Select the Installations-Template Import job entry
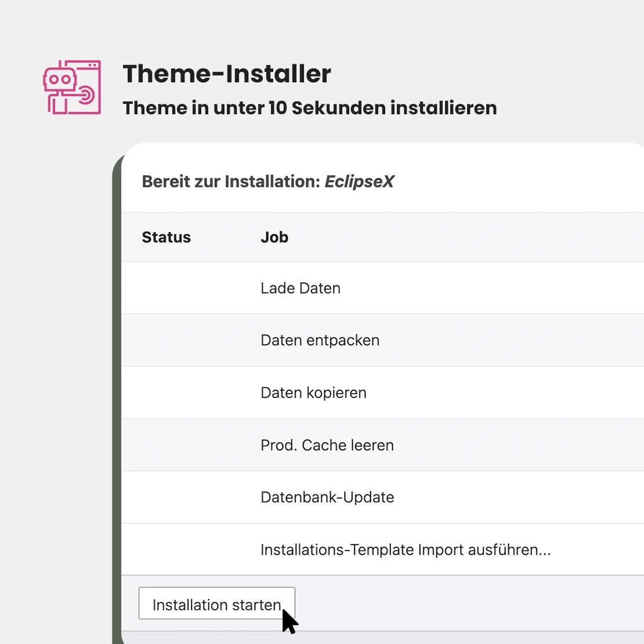The width and height of the screenshot is (644, 644). (x=406, y=549)
